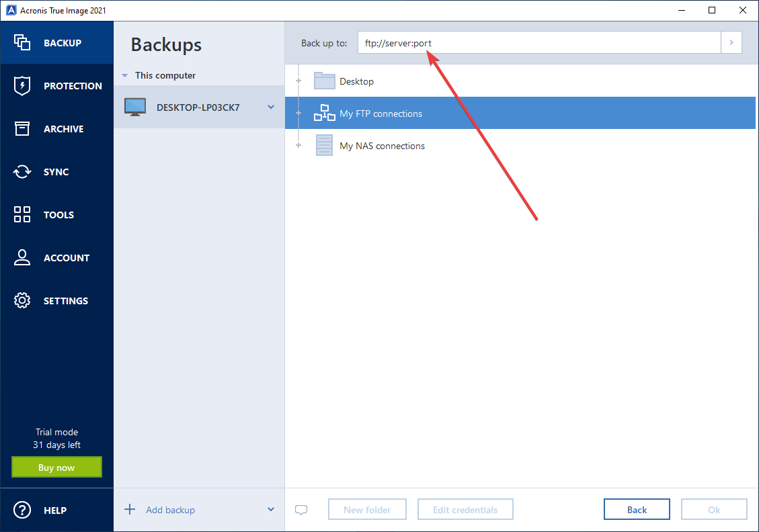Open the Protection shield icon

click(22, 85)
